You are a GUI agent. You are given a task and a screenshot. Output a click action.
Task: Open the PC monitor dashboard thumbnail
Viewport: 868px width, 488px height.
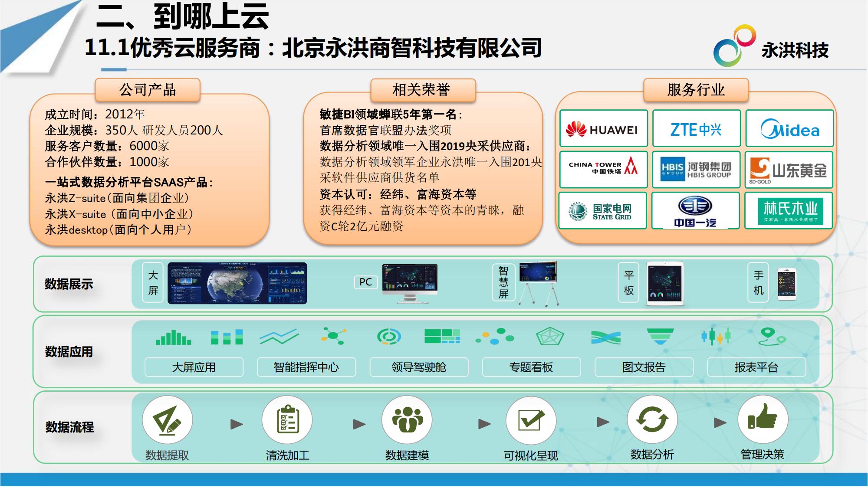(x=410, y=284)
